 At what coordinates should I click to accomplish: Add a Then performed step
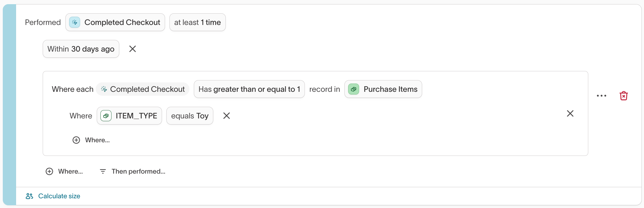coord(138,171)
